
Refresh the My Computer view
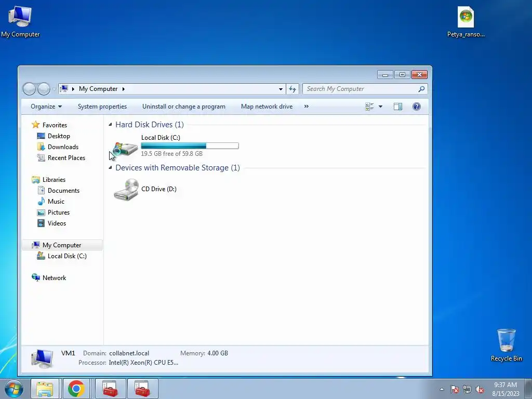pos(292,89)
